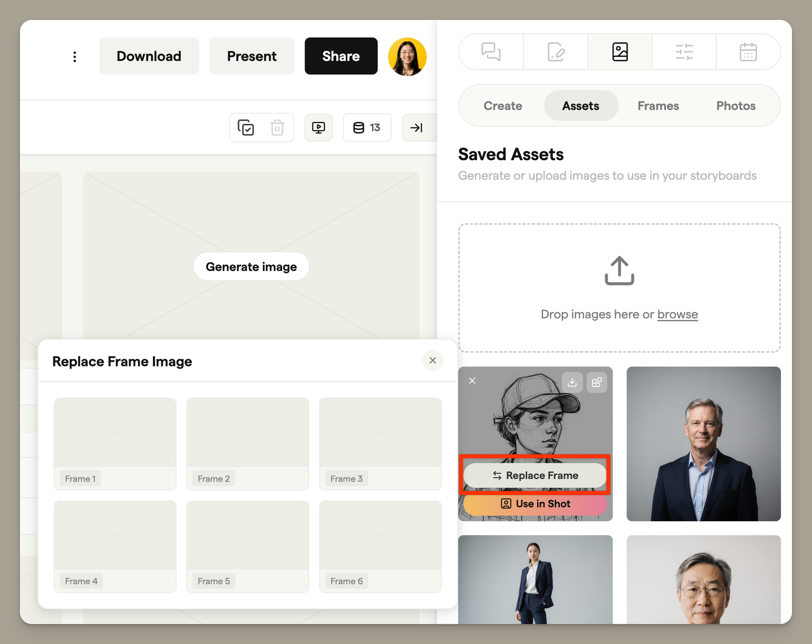Download the sketch asset image

coord(572,382)
